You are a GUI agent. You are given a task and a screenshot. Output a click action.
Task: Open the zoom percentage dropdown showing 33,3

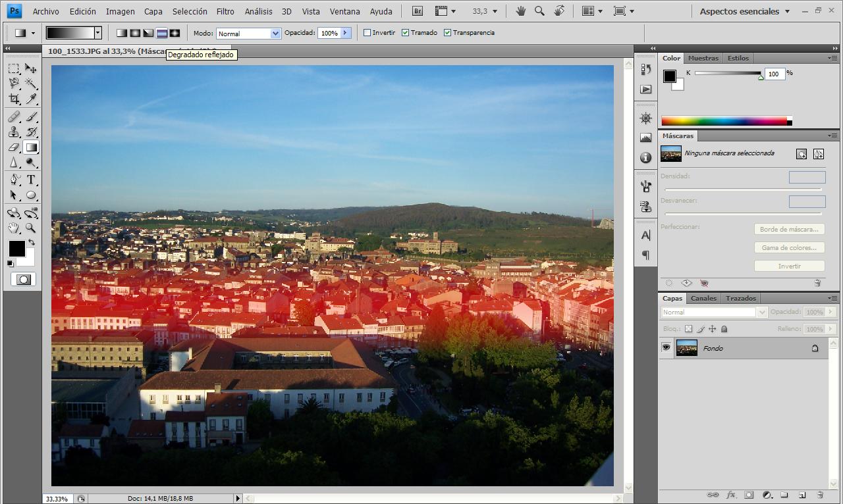tap(494, 11)
